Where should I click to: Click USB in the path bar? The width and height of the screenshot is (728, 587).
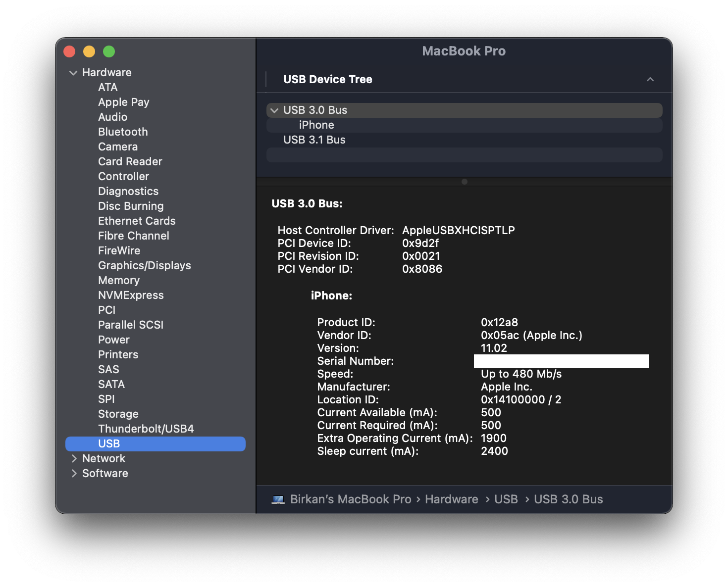[x=506, y=499]
